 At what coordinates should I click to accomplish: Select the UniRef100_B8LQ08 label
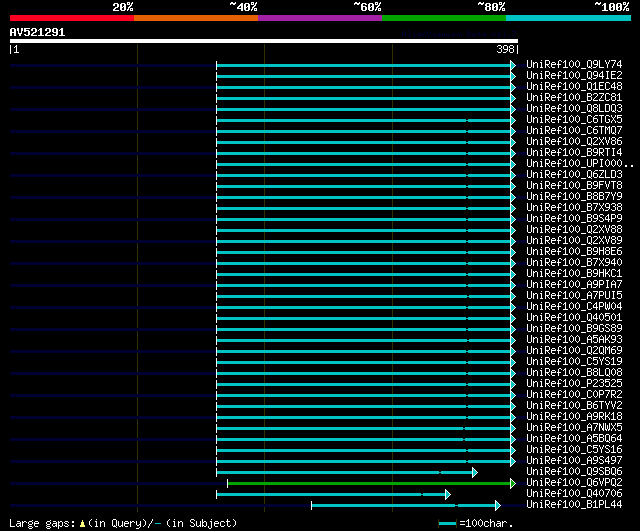(574, 373)
